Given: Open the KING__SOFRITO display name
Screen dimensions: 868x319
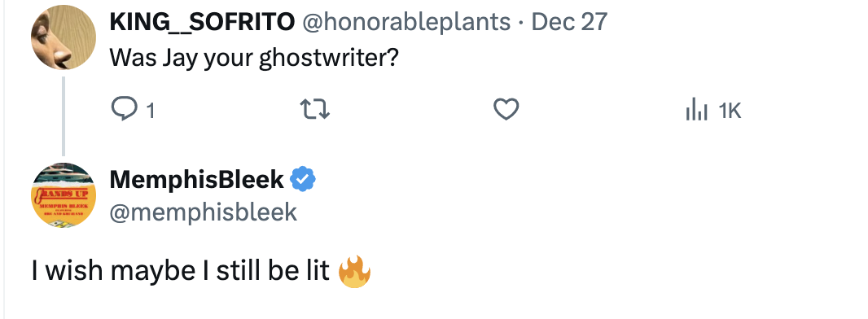Looking at the screenshot, I should point(202,22).
